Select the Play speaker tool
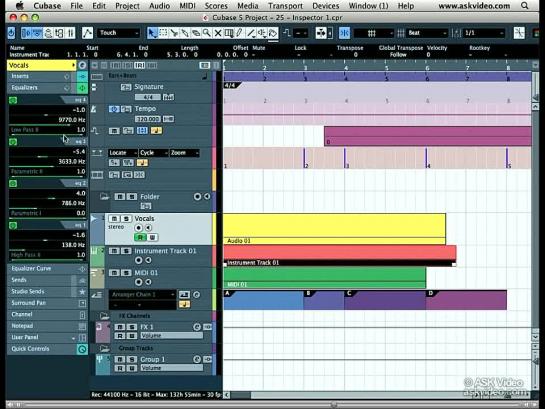545x409 pixels. point(262,33)
